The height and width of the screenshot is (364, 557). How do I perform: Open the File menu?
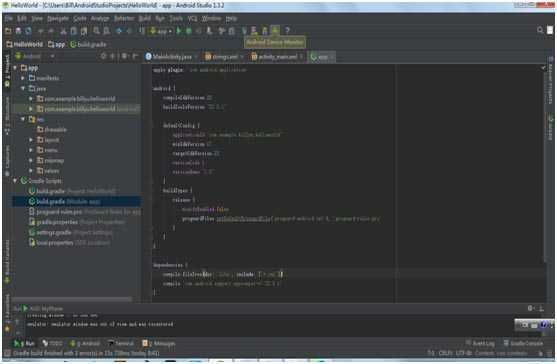tap(9, 18)
